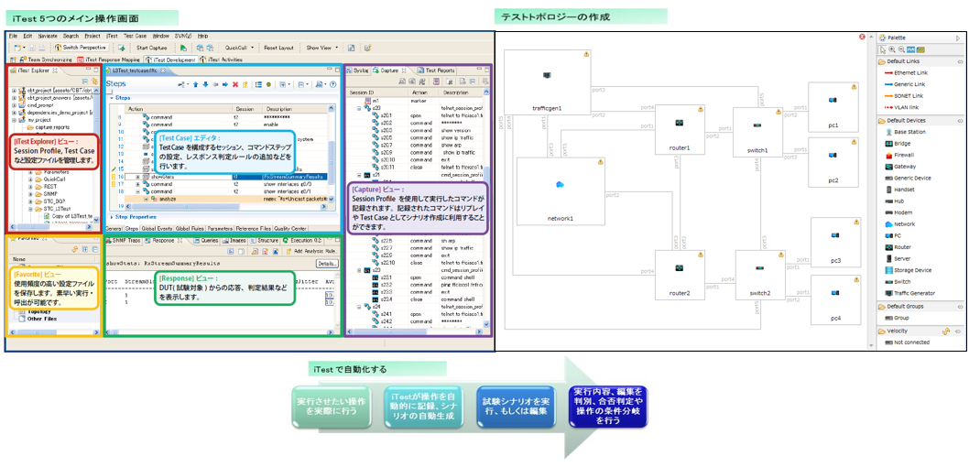Image resolution: width=980 pixels, height=467 pixels.
Task: Pick the Traffic Generator palette entry
Action: click(x=910, y=293)
